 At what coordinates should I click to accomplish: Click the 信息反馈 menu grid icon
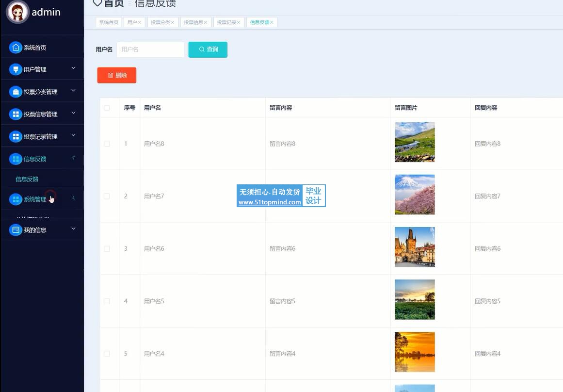coord(16,159)
